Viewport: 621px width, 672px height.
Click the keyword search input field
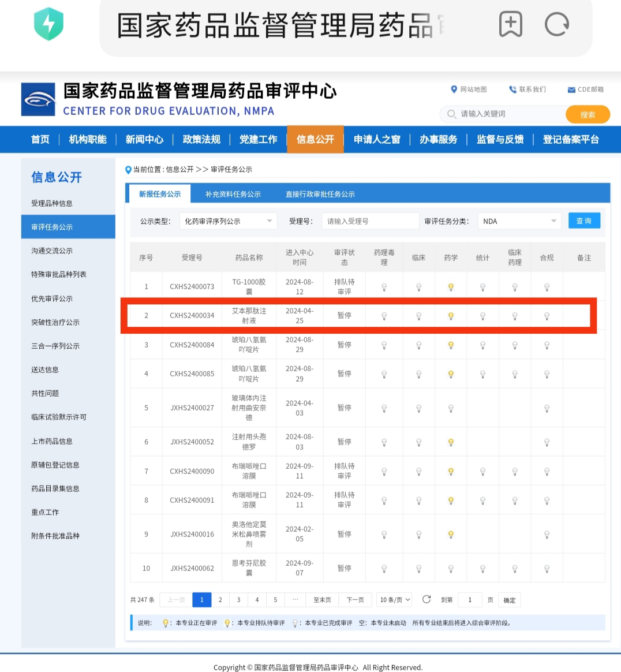point(503,114)
